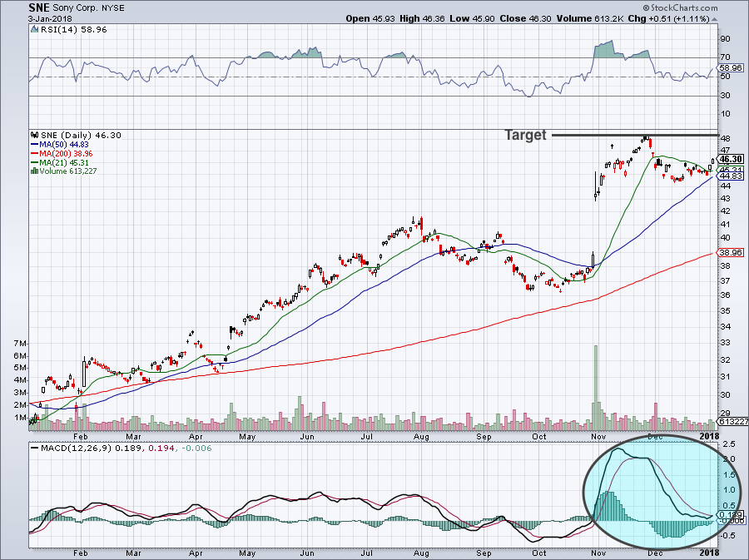Click the 613227 volume tag on the right axis

733,422
